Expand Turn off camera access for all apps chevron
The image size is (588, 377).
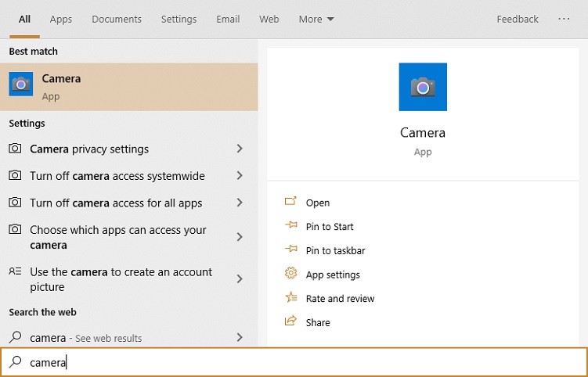tap(240, 203)
